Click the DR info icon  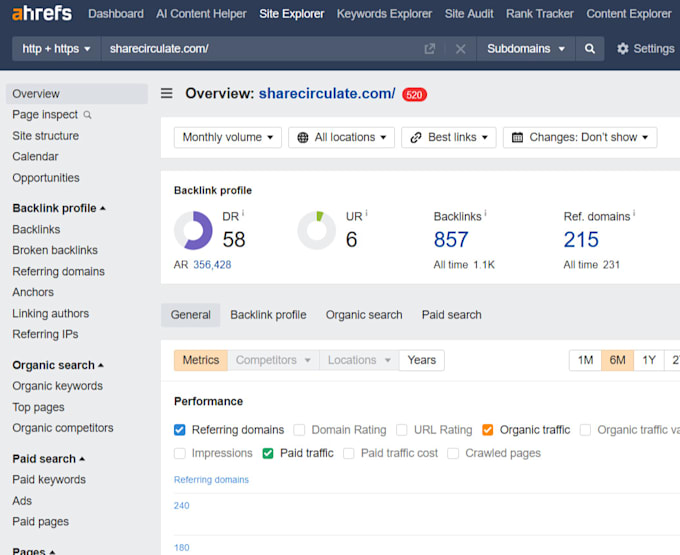(243, 212)
